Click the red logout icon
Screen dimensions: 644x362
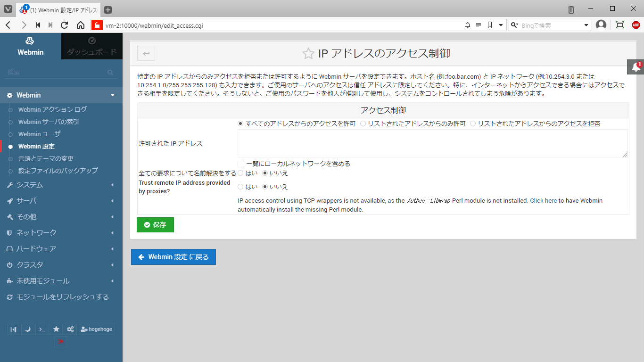coord(61,341)
